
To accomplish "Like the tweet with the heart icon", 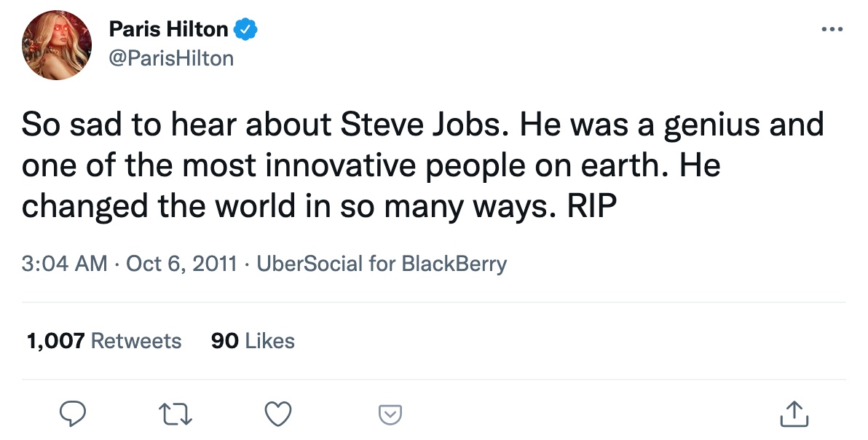I will (x=277, y=414).
